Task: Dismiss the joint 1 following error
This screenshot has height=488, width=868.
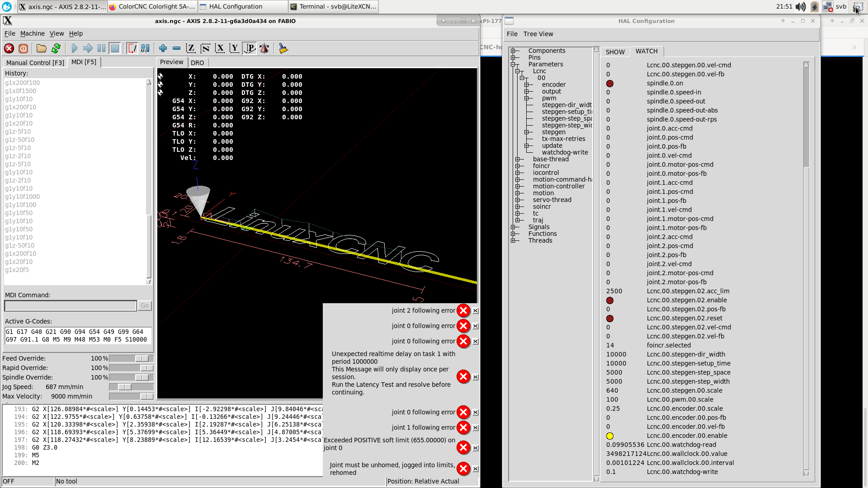Action: [x=463, y=427]
